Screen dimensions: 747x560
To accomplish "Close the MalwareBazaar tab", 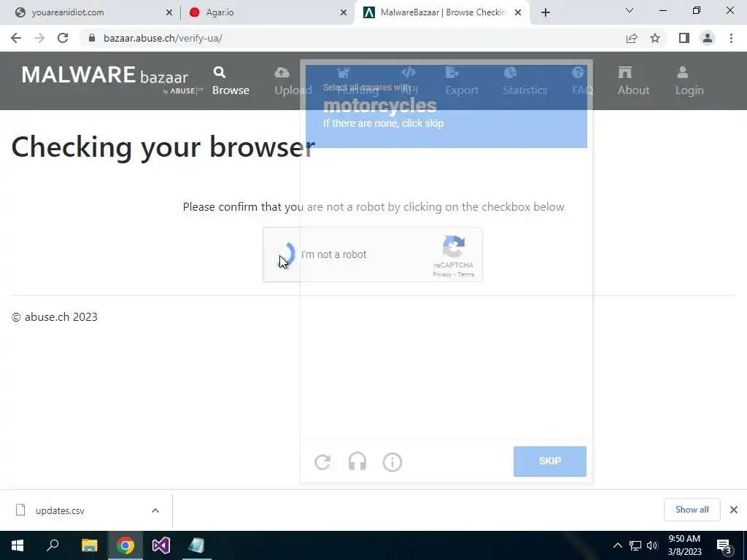I will click(518, 12).
